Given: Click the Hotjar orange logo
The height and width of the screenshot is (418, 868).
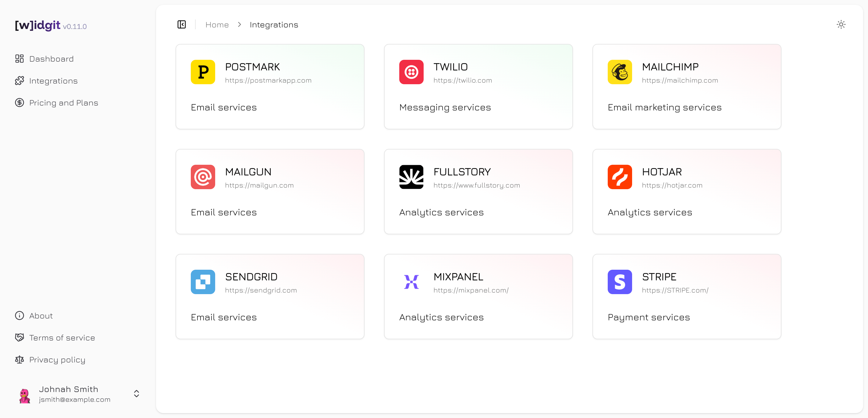Looking at the screenshot, I should (620, 177).
